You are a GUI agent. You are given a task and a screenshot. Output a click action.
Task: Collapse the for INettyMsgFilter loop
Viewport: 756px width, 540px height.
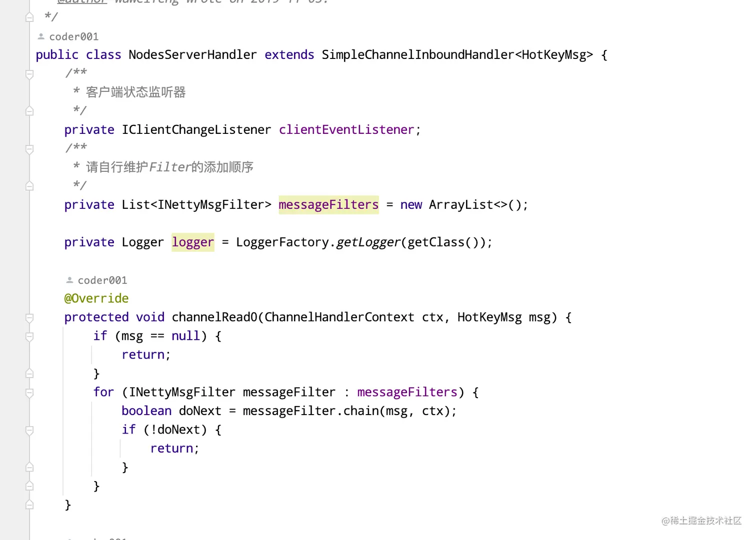[x=29, y=393]
